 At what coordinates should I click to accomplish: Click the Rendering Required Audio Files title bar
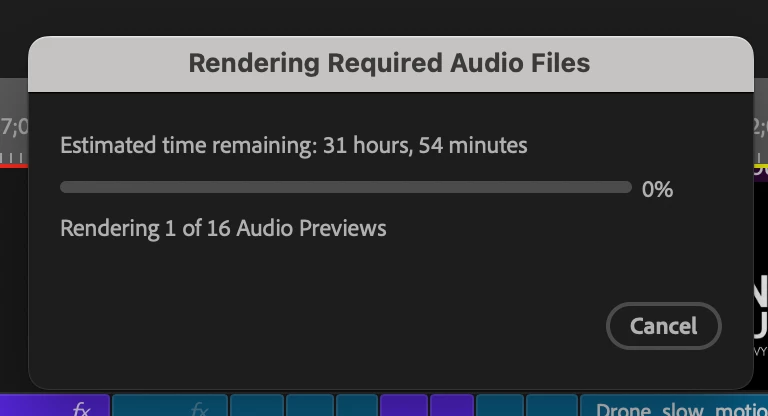(390, 64)
